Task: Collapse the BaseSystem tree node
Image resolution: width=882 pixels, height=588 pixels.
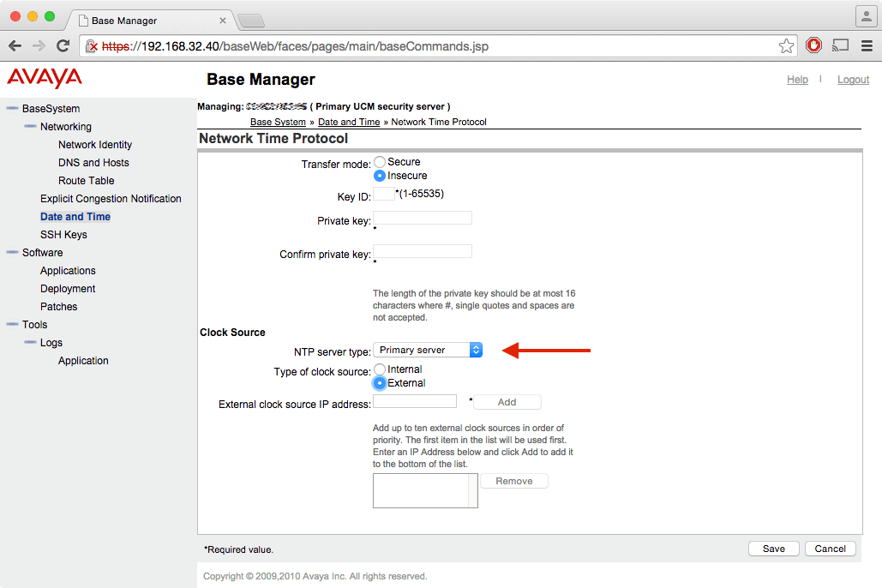Action: 12,108
